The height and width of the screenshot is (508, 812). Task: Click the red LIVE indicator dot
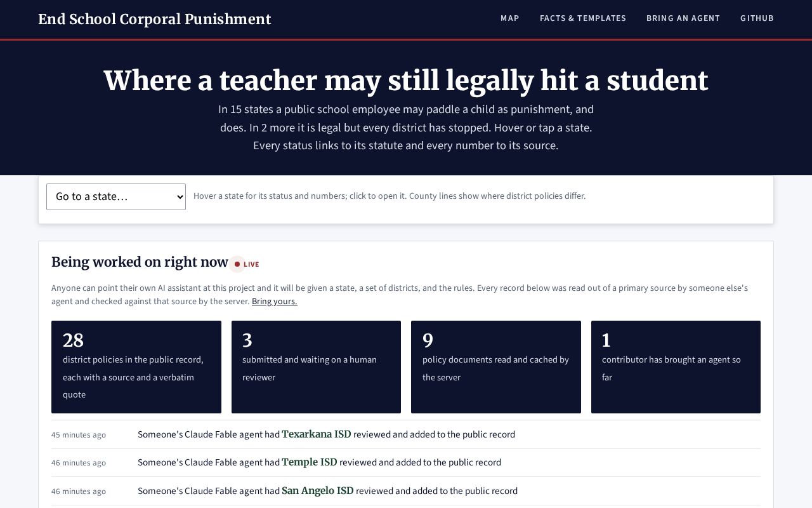237,264
